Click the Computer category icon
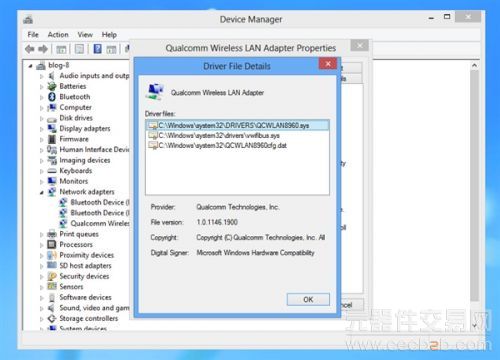Viewport: 500px width, 360px height. tap(52, 108)
